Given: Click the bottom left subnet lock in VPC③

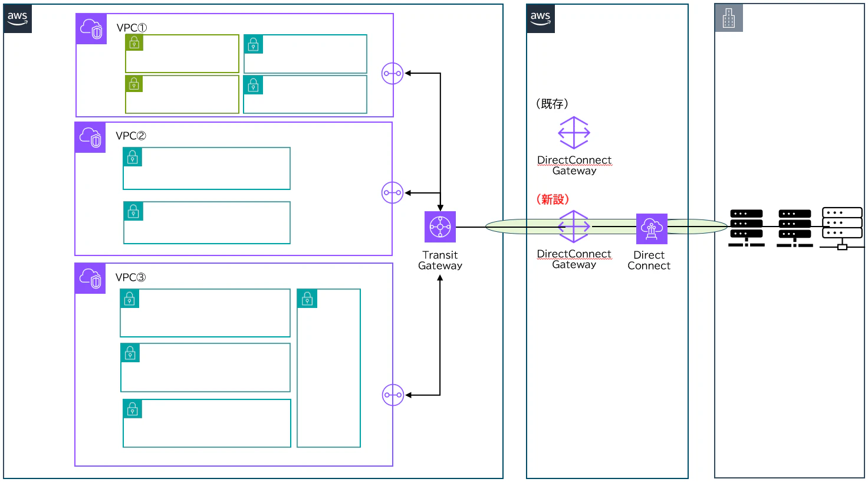Looking at the screenshot, I should pyautogui.click(x=133, y=409).
